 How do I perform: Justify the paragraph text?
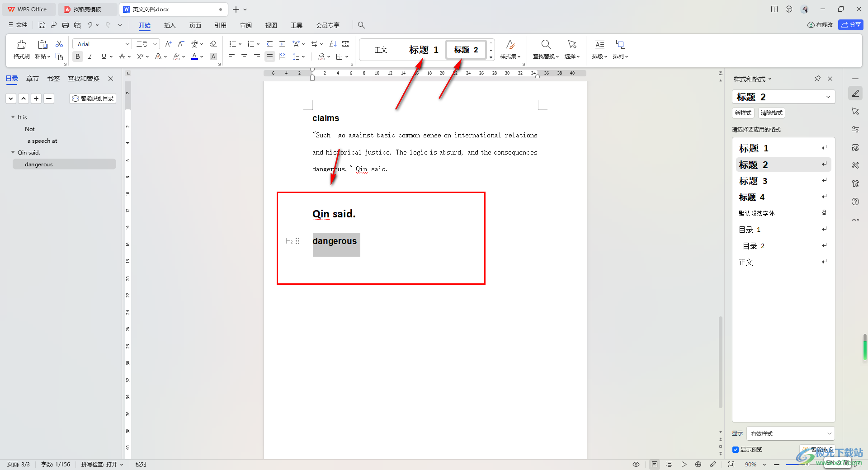pos(269,56)
